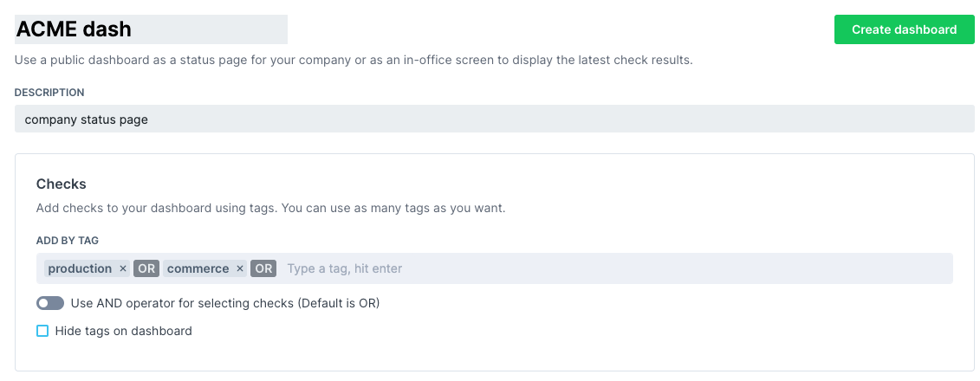Screen dimensions: 980x381
Task: Check the Hide tags on dashboard checkbox
Action: point(42,331)
